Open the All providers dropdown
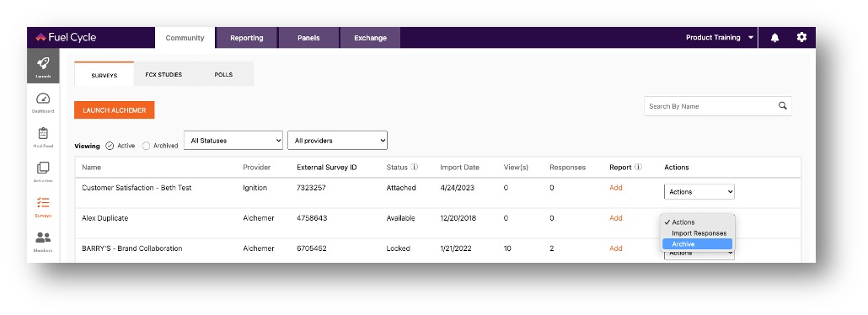868x315 pixels. (337, 141)
